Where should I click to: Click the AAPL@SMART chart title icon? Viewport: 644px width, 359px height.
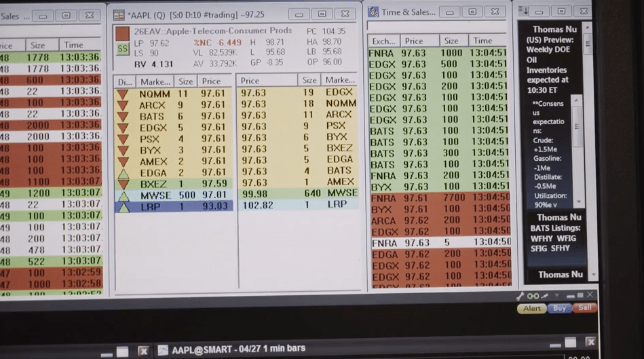pyautogui.click(x=163, y=350)
